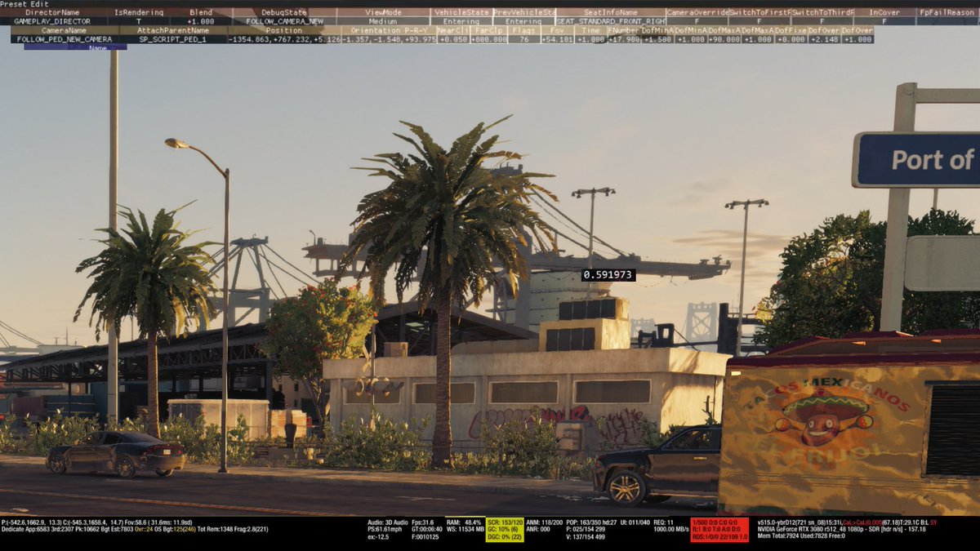The height and width of the screenshot is (551, 980).
Task: Click the Dedicate App:6583 status line
Action: [x=135, y=528]
